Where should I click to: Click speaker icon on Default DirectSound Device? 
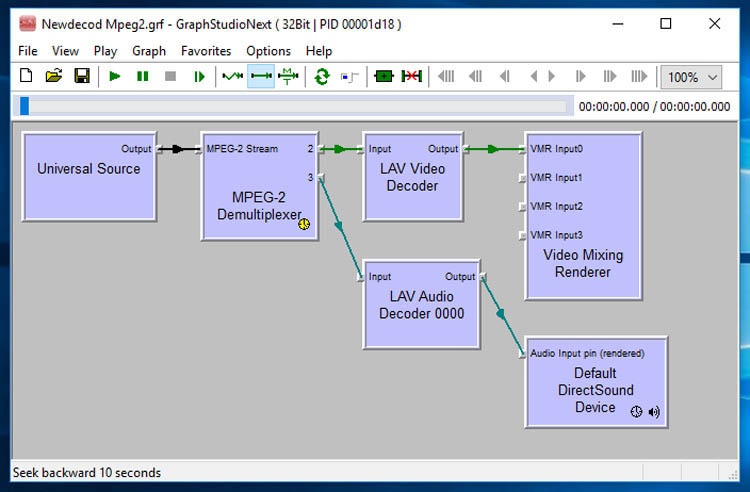tap(654, 412)
